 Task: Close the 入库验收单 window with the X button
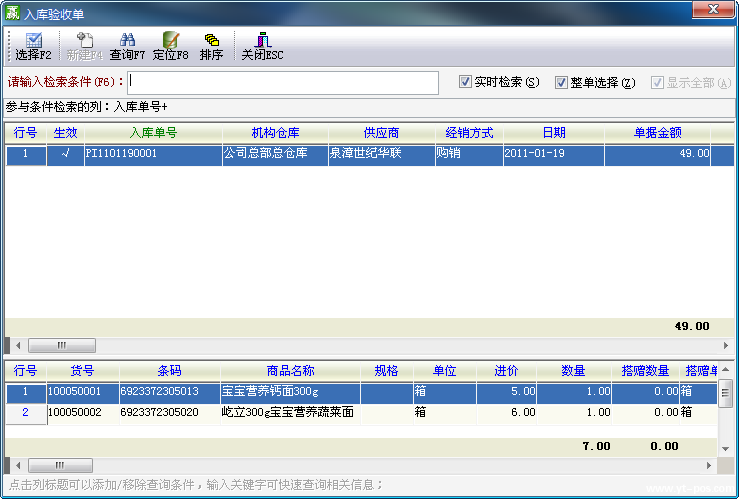(x=713, y=9)
